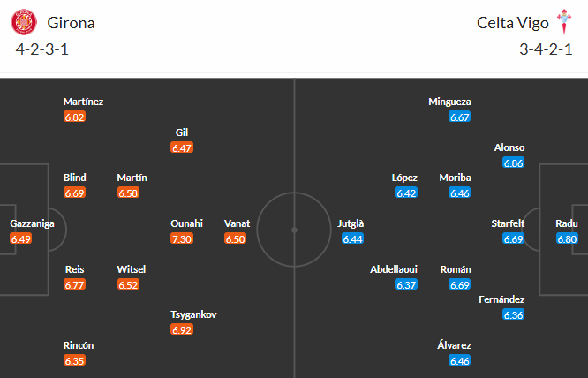The width and height of the screenshot is (588, 378).
Task: Select Abdellaoui's player name
Action: (x=394, y=269)
